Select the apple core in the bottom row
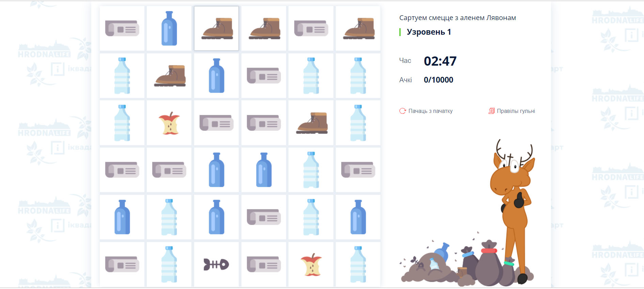 (311, 264)
